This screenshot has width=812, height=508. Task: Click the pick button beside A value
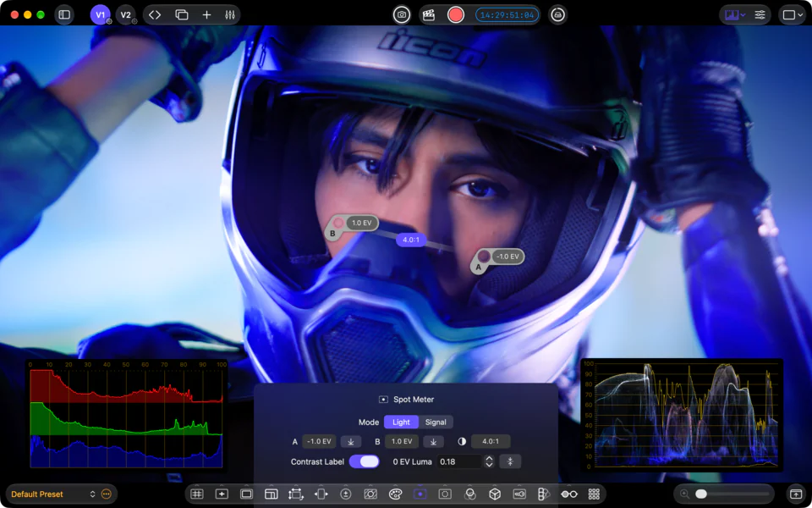pyautogui.click(x=351, y=442)
